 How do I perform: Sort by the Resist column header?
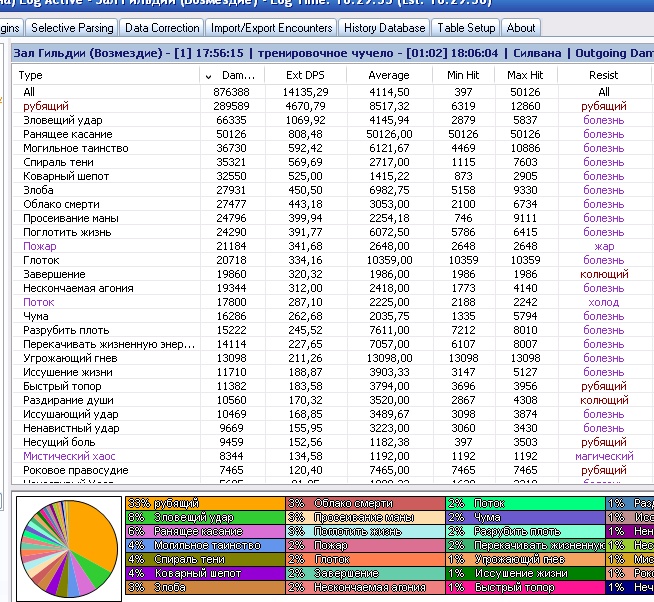(x=604, y=75)
